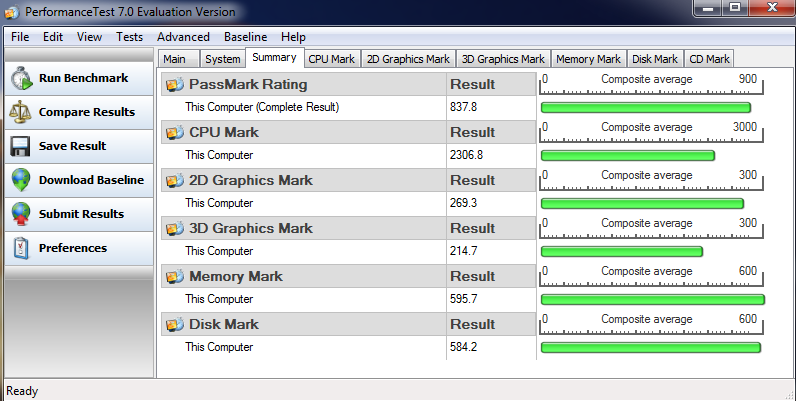Click the icon beside 3D Graphics Mark header
Screen dimensions: 796x401
coord(175,228)
